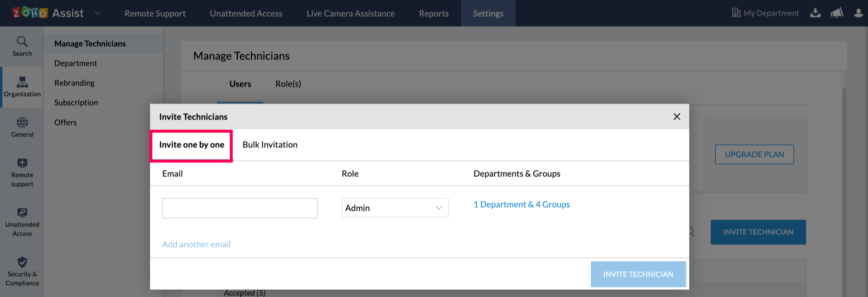Click into the Email input field
This screenshot has height=297, width=868.
point(240,208)
